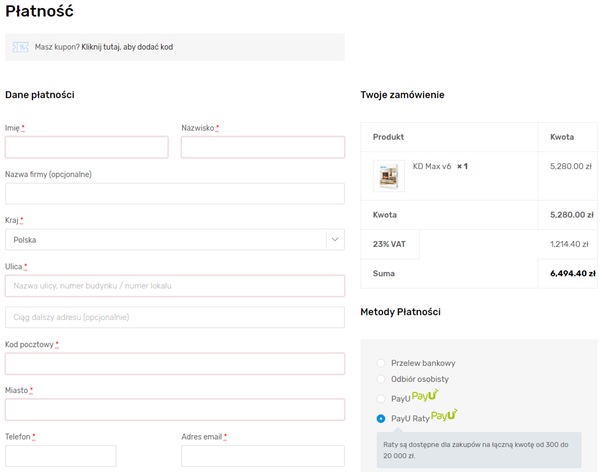
Task: Click the KD Max v6 product name
Action: 432,166
